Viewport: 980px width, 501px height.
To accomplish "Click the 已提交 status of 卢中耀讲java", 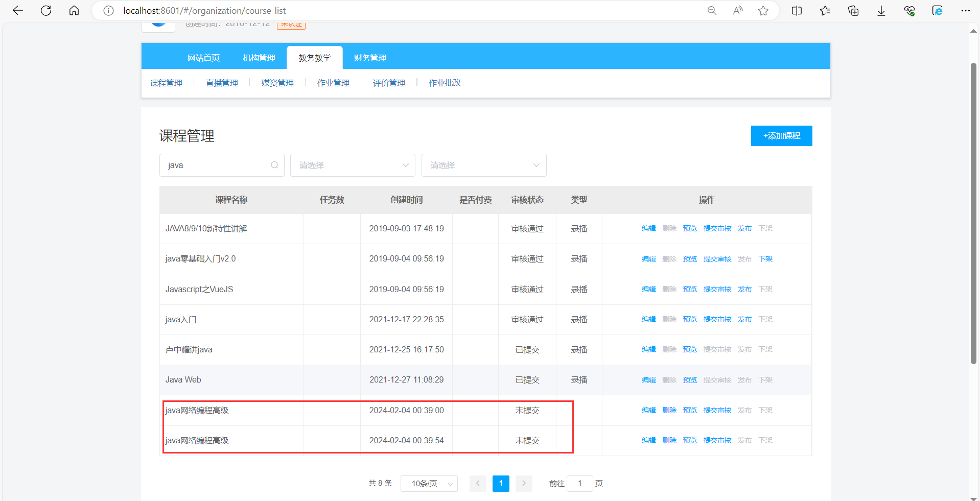I will click(x=527, y=349).
